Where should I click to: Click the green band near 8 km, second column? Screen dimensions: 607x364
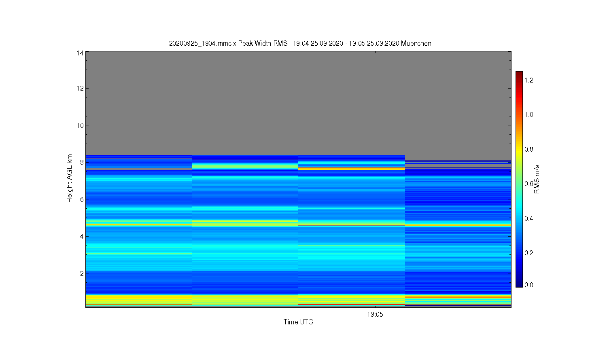(245, 166)
